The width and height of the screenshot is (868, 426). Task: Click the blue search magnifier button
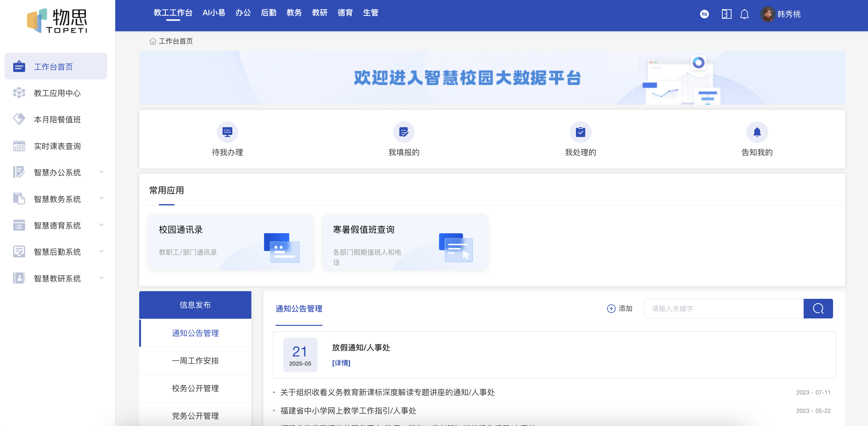(x=818, y=308)
